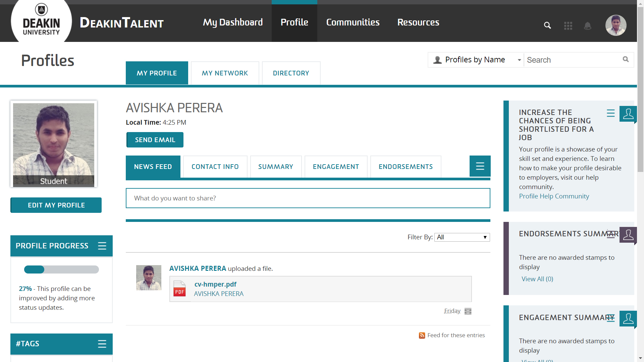Viewport: 644px width, 362px height.
Task: Switch to the Contact Info tab
Action: (x=215, y=167)
